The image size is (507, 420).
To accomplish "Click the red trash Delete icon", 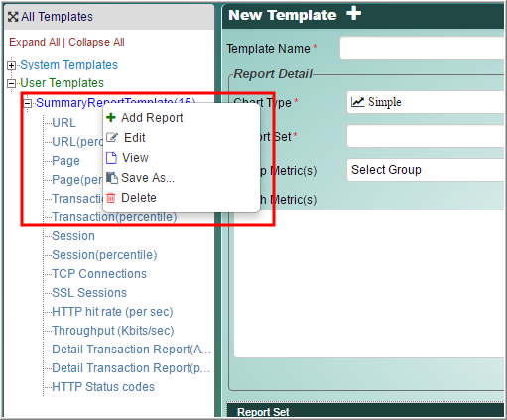I will pos(111,198).
